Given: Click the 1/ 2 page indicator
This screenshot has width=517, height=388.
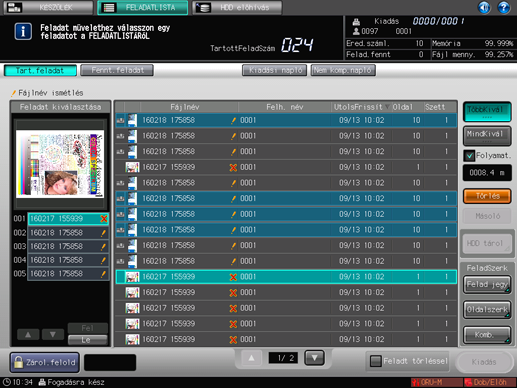Looking at the screenshot, I should pos(283,358).
